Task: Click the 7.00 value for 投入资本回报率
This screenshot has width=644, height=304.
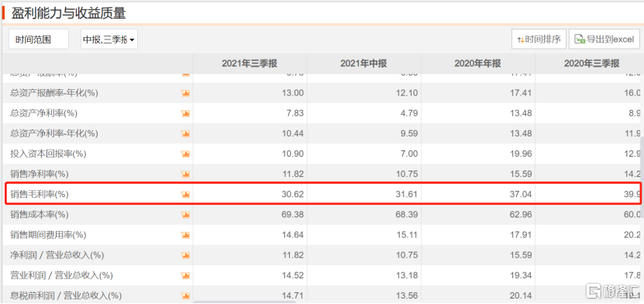Action: click(410, 154)
